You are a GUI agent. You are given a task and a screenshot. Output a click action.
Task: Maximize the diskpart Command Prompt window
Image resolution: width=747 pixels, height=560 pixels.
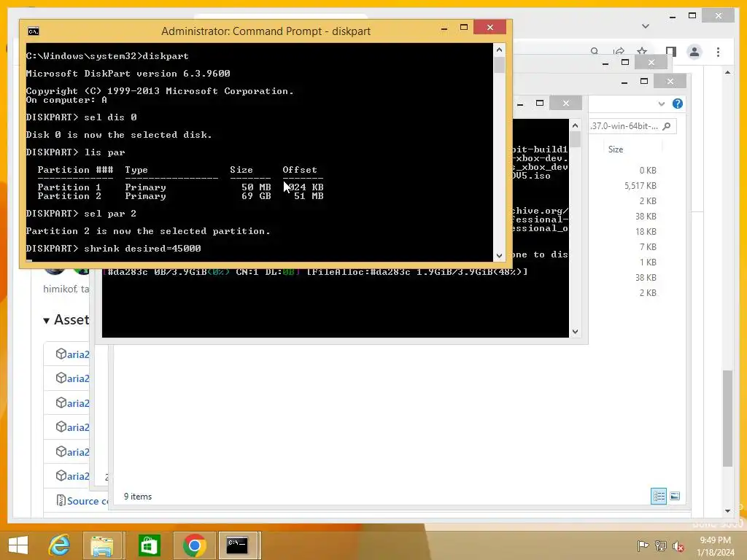pyautogui.click(x=463, y=28)
